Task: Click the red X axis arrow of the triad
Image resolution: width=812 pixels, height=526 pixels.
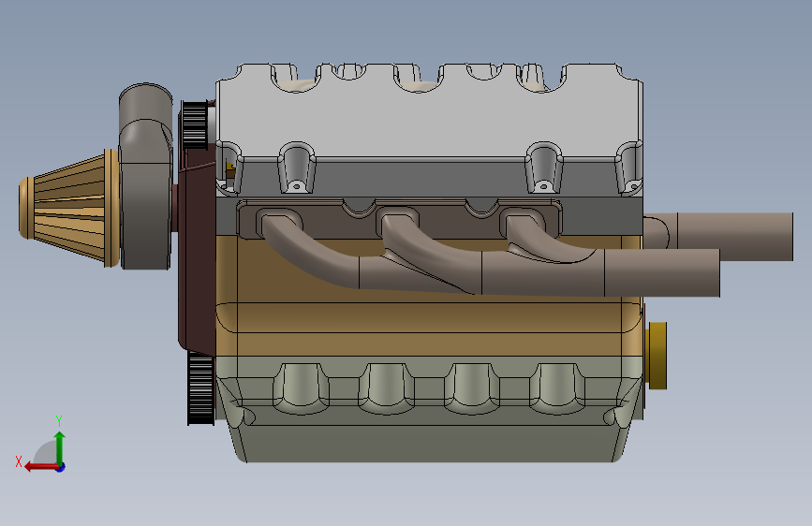Action: point(40,467)
